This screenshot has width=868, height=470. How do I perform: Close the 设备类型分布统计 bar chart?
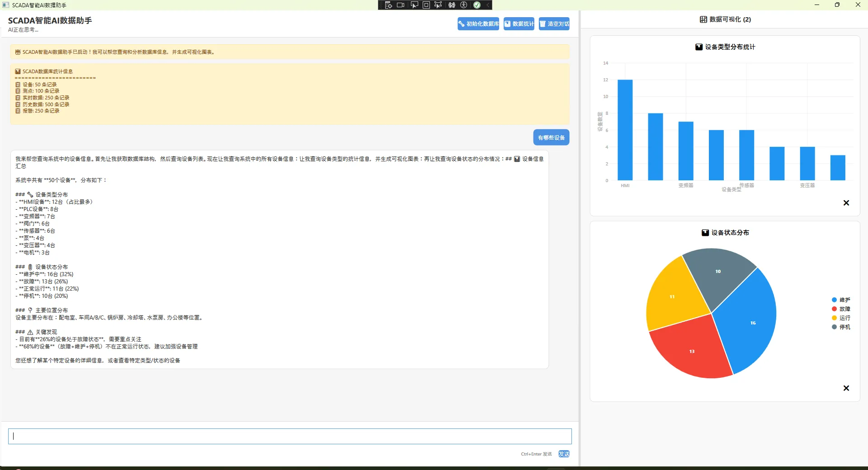click(846, 203)
